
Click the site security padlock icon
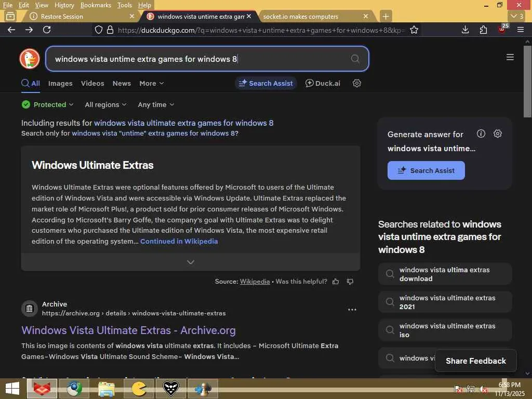[x=110, y=30]
